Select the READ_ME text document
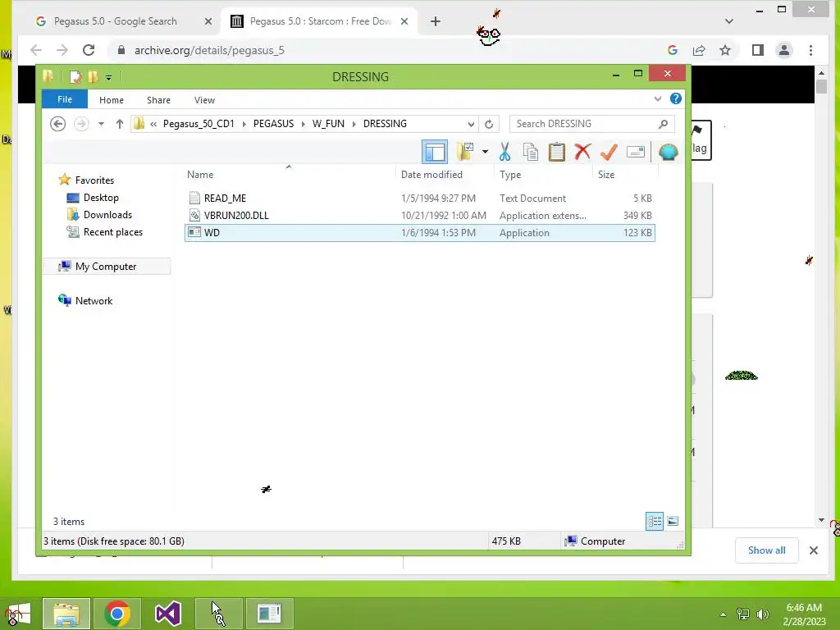The width and height of the screenshot is (840, 630). click(419, 199)
